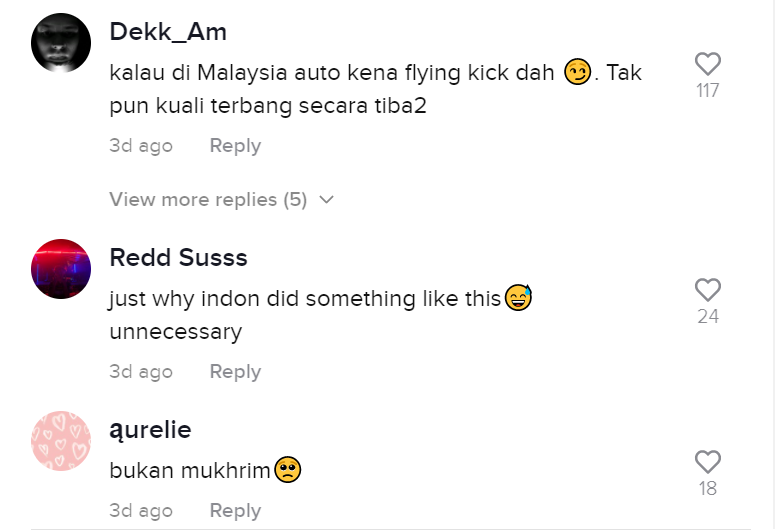775x531 pixels.
Task: Open Dekk_Am's profile picture
Action: [x=62, y=43]
